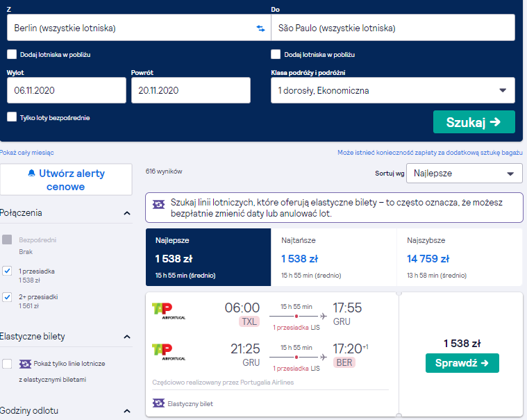This screenshot has height=420, width=527.
Task: Click the '616 wyników' results count
Action: [164, 171]
